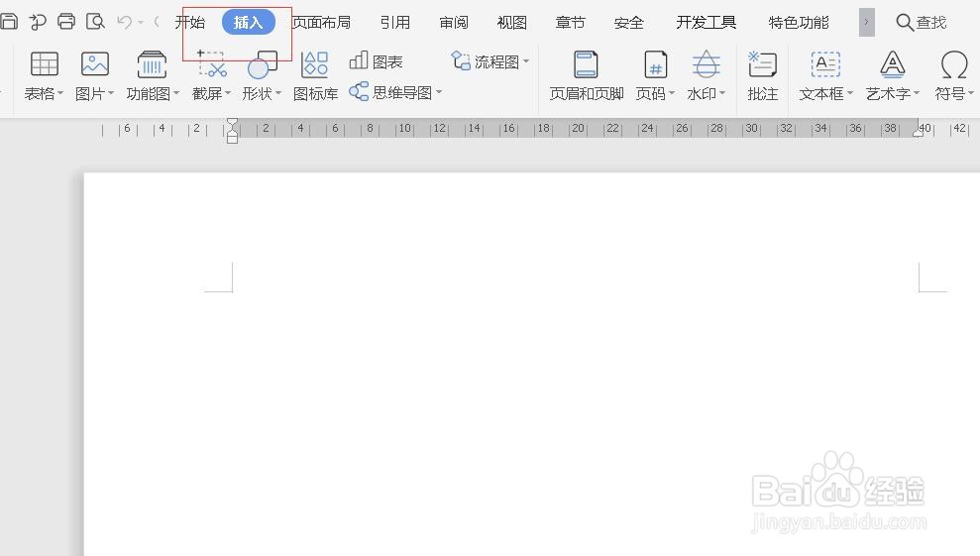980x556 pixels.
Task: Expand the 功能图 dropdown arrow
Action: coord(176,93)
